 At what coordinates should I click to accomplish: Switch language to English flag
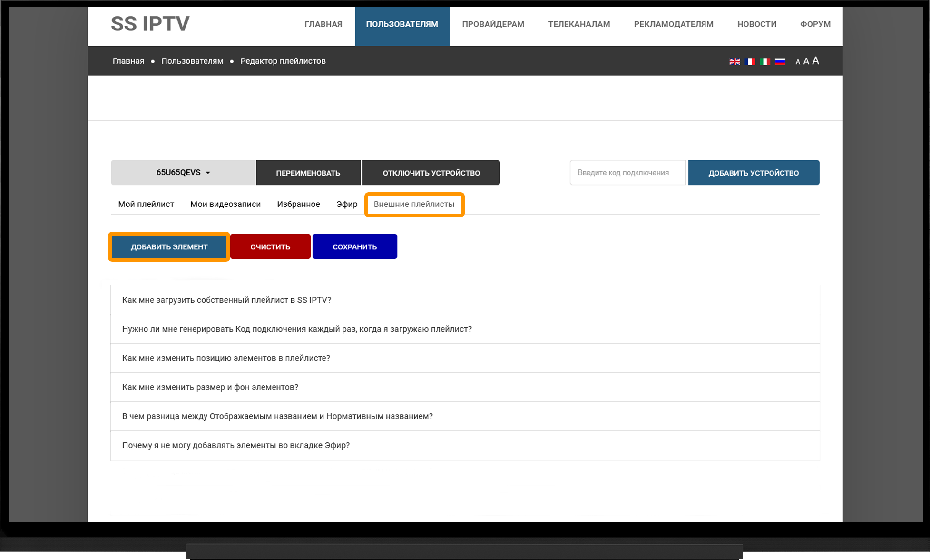pyautogui.click(x=734, y=61)
